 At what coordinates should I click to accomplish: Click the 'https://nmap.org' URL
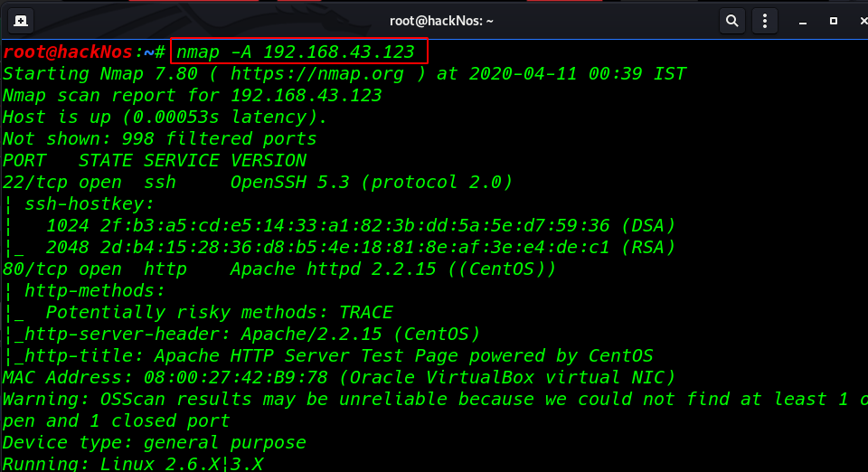coord(317,73)
